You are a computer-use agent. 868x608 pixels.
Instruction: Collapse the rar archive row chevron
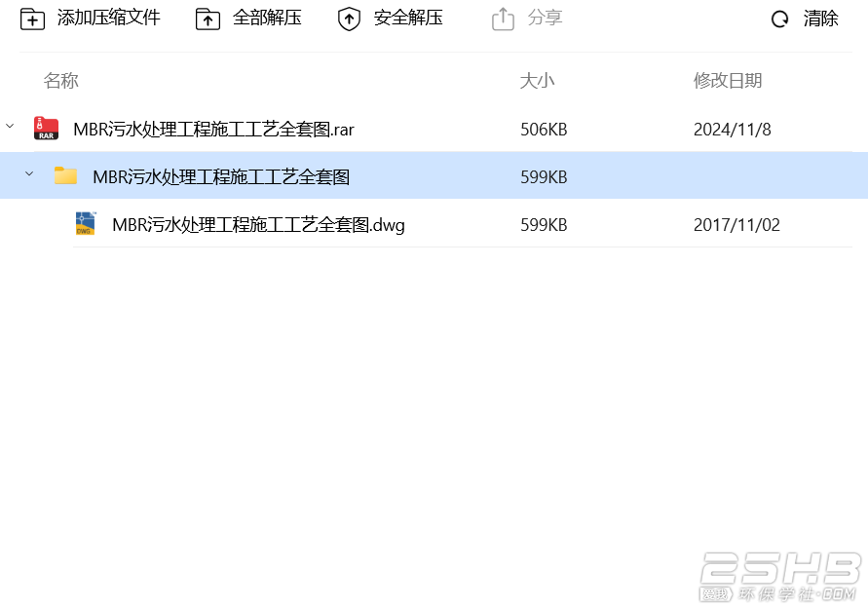click(10, 127)
